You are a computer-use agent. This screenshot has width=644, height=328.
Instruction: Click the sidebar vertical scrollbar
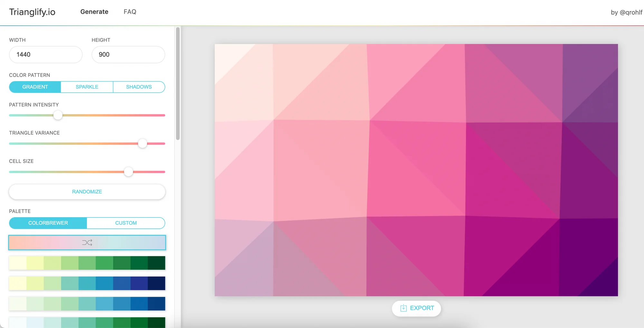178,84
